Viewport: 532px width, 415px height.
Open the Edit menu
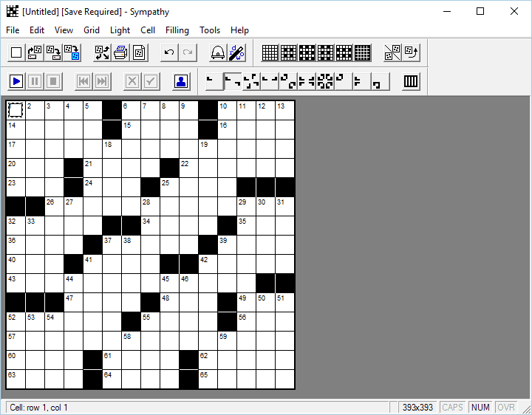[37, 30]
